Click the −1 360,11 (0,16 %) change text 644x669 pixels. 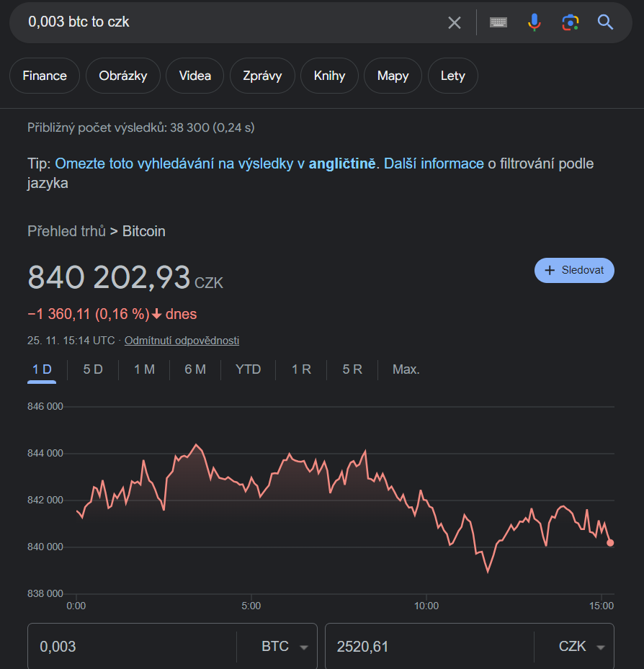[89, 314]
